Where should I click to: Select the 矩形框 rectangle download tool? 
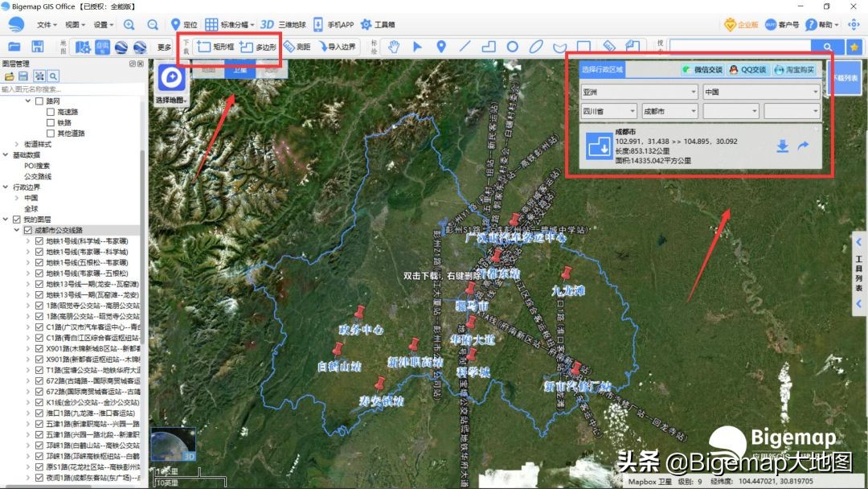pos(223,46)
